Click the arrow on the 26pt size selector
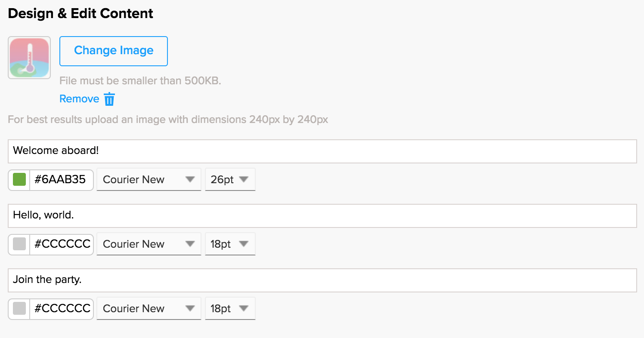Image resolution: width=644 pixels, height=338 pixels. tap(244, 179)
